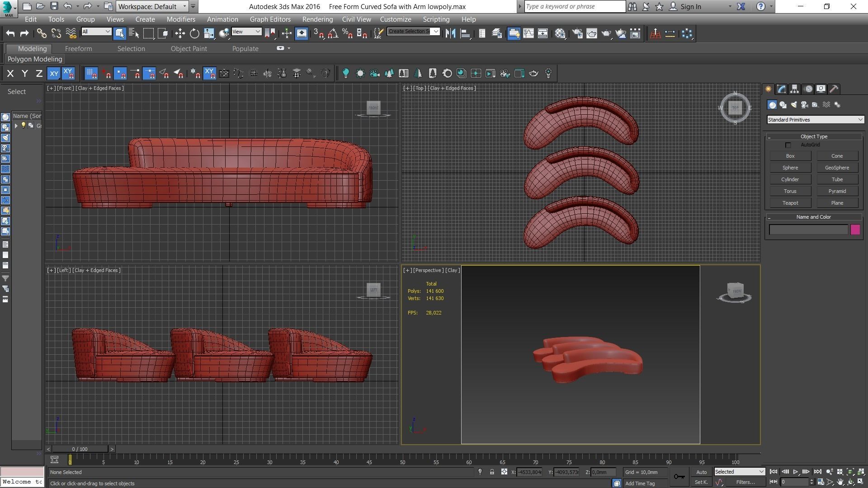The width and height of the screenshot is (868, 488).
Task: Create a Sphere primitive
Action: 790,168
